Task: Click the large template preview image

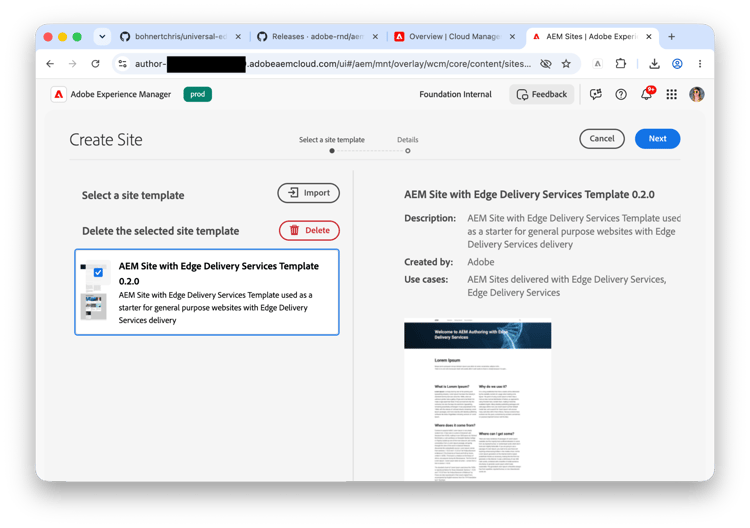Action: coord(477,400)
